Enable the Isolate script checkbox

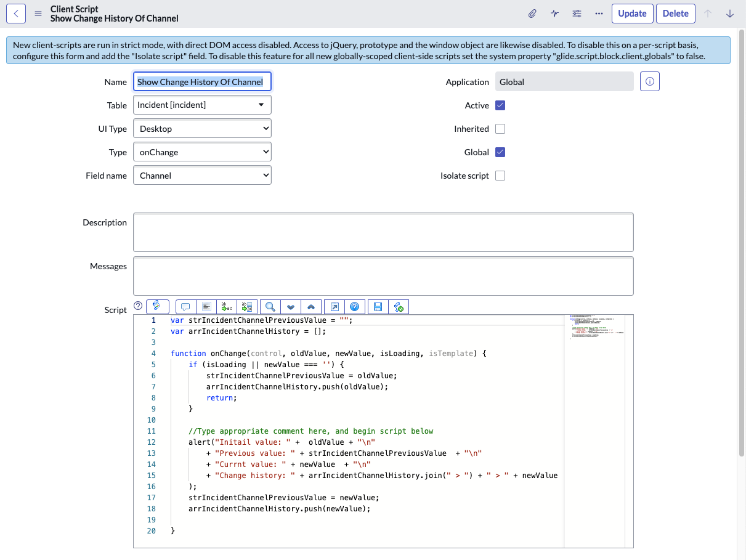pos(500,175)
